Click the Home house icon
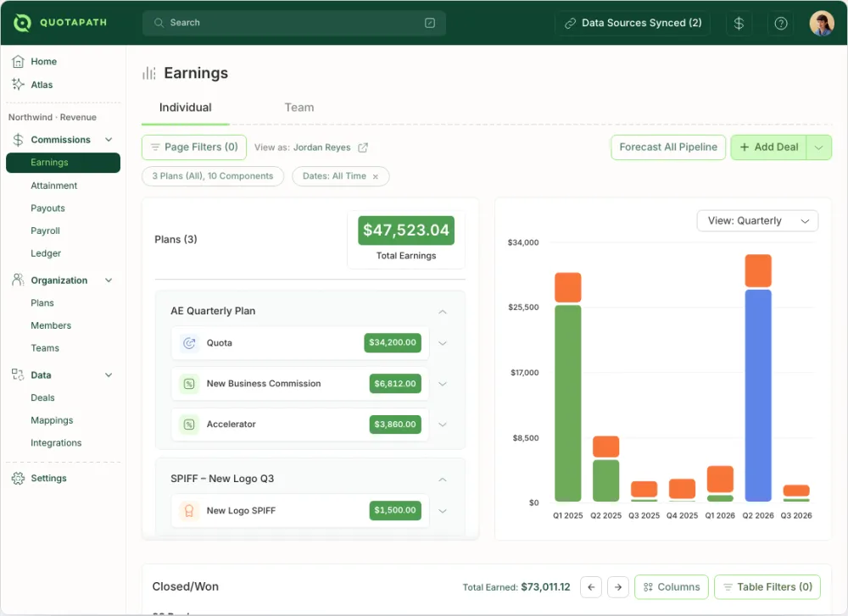The image size is (848, 616). pos(18,62)
